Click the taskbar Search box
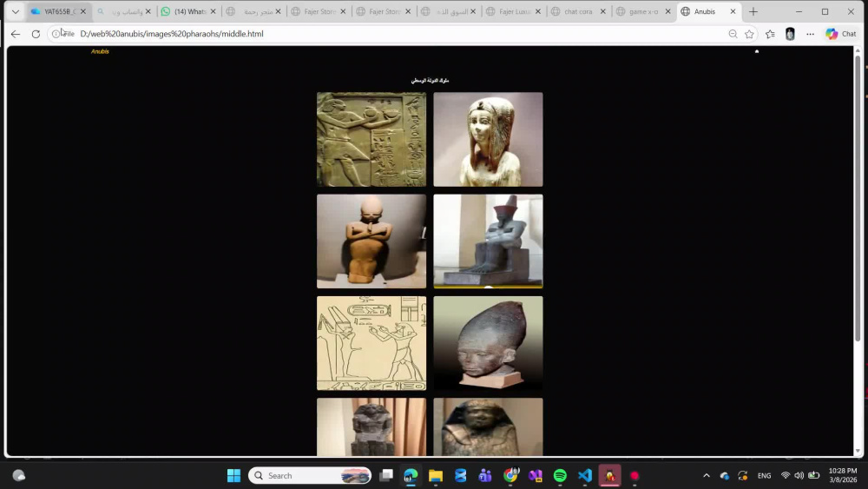Viewport: 868px width, 489px height. [x=310, y=476]
